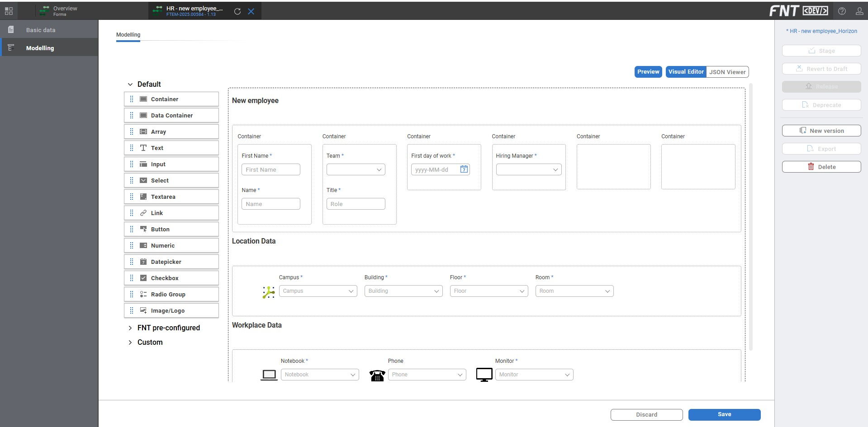Click the telephone icon beside Phone field
Viewport: 868px width, 427px height.
(x=377, y=375)
